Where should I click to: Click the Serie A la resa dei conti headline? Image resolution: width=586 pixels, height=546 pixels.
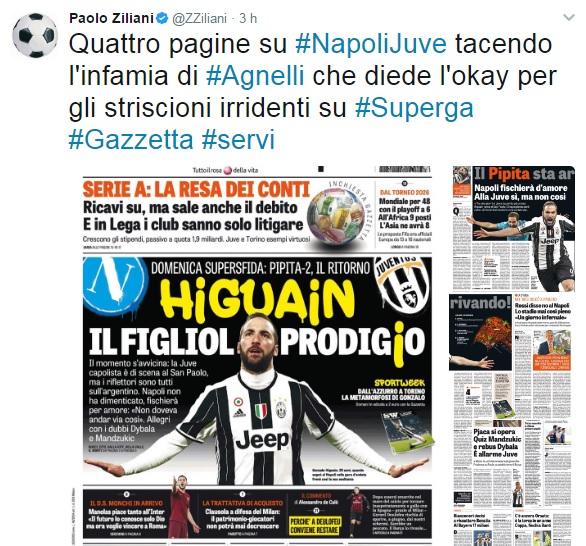(197, 189)
